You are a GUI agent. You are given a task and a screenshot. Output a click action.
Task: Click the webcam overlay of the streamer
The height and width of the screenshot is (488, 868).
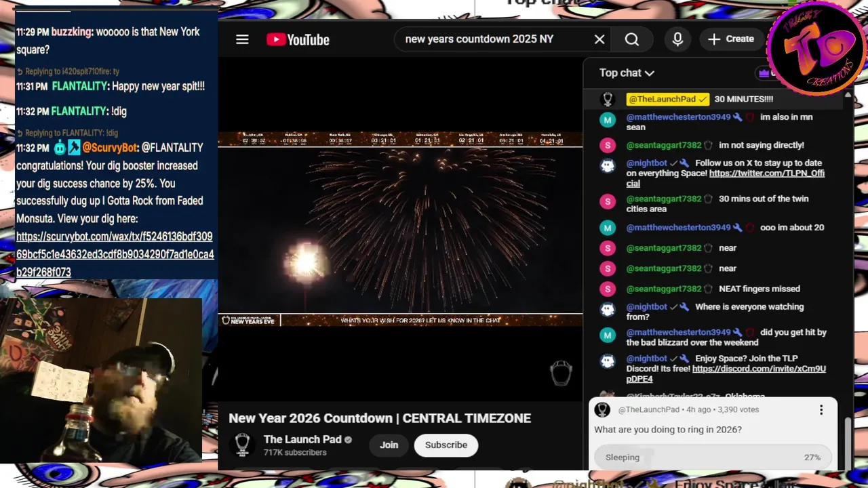tap(101, 380)
